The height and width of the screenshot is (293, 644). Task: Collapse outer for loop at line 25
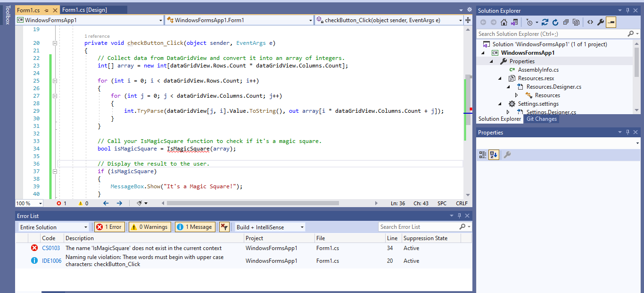pyautogui.click(x=55, y=81)
